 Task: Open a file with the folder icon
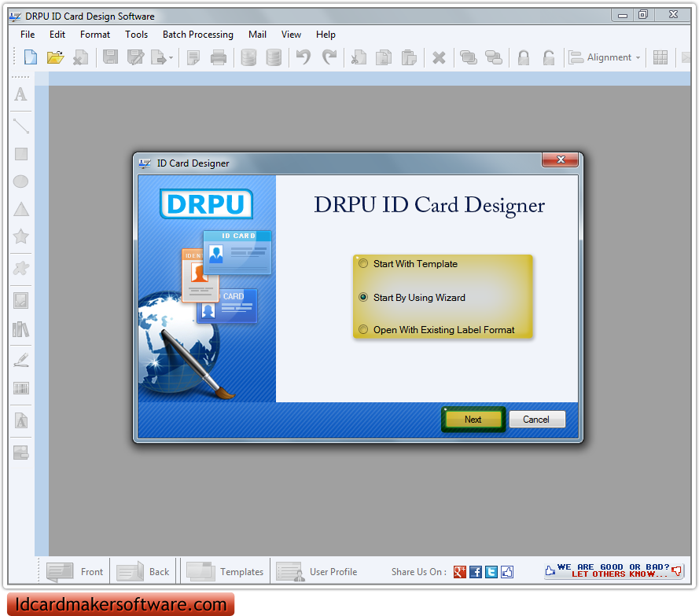55,57
